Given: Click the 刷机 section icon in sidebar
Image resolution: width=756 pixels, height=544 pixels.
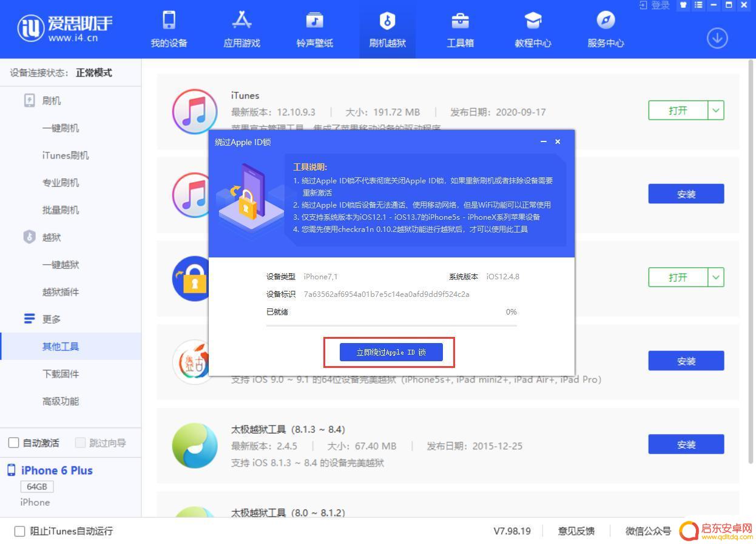Looking at the screenshot, I should pos(29,100).
